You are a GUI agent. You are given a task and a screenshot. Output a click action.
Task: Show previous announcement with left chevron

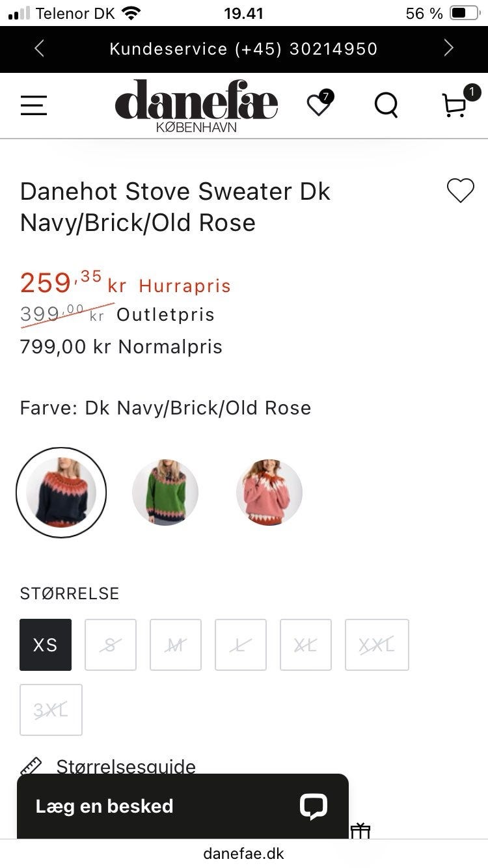click(40, 49)
